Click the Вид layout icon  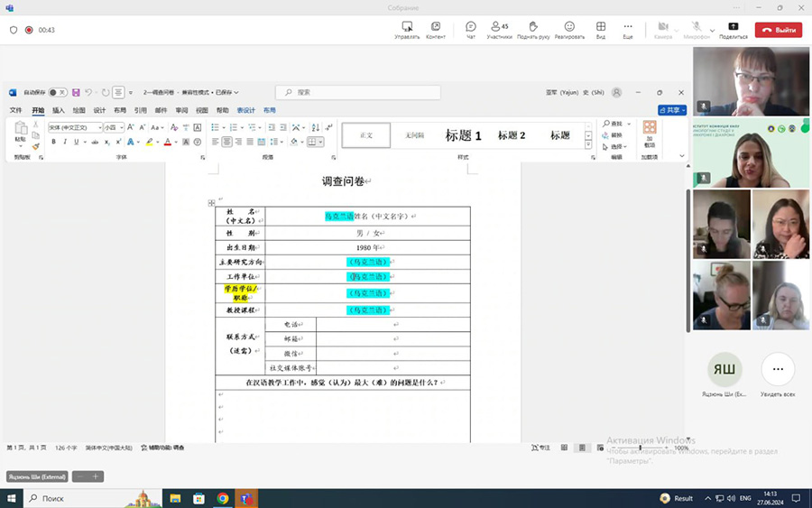tap(601, 29)
